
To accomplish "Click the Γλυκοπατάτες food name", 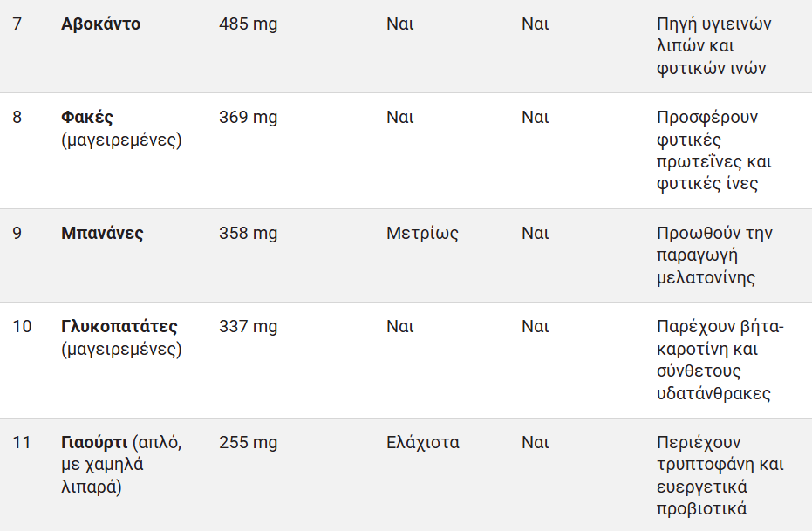I will 119,327.
